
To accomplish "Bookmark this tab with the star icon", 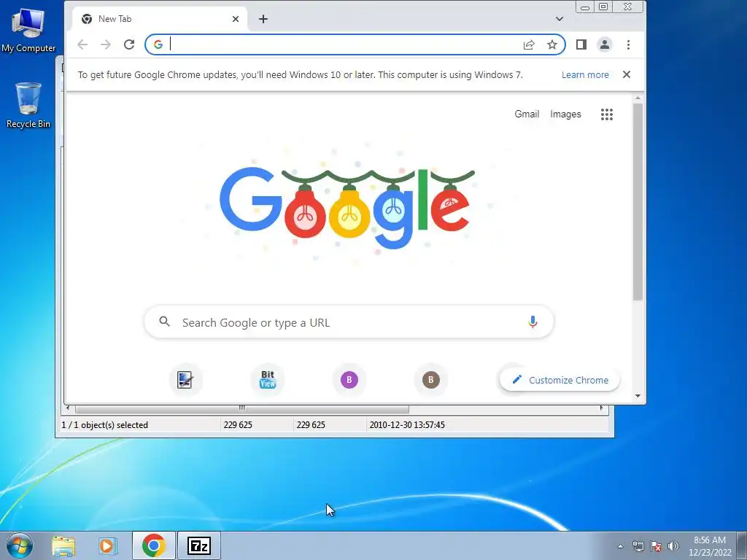I will tap(551, 44).
